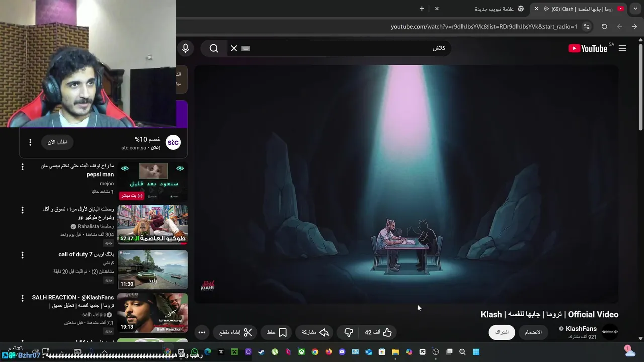Open the KlashFans channel name
The width and height of the screenshot is (644, 362).
click(581, 329)
